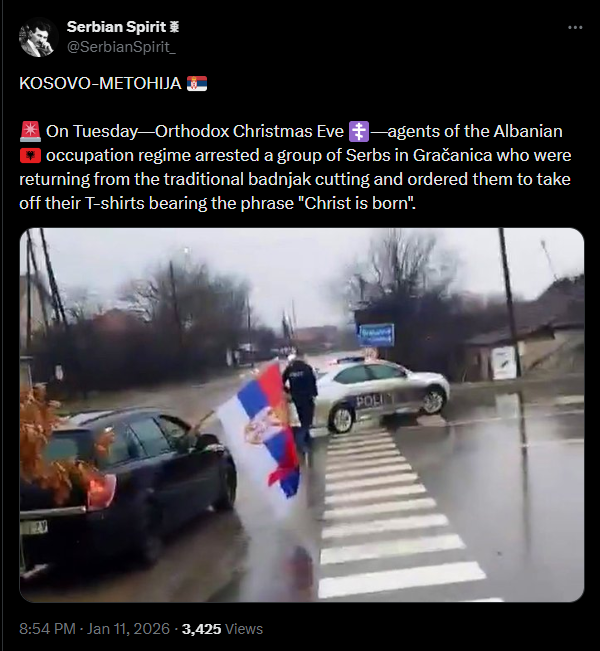Click the Albanian flag emoji in the tweet
600x651 pixels.
click(30, 156)
